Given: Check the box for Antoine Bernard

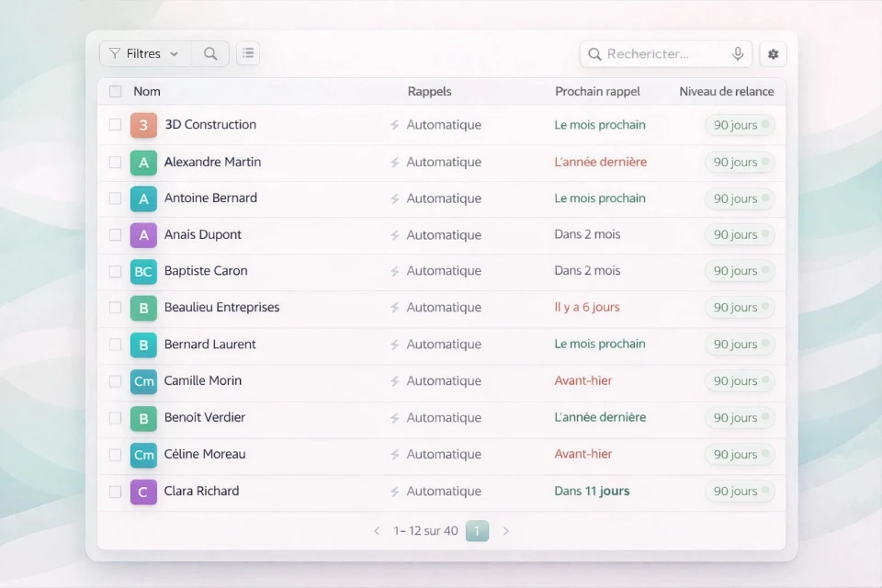Looking at the screenshot, I should coord(115,198).
